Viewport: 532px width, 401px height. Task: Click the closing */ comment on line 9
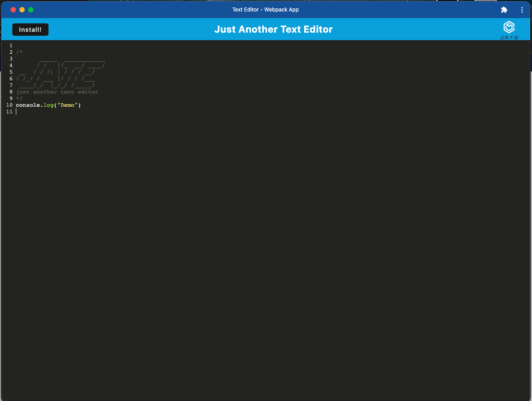(x=18, y=98)
